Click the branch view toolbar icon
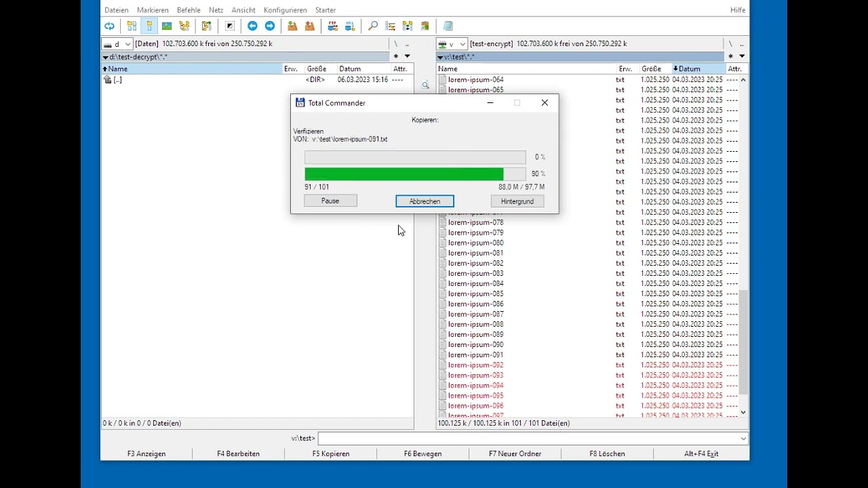868x488 pixels. 207,26
